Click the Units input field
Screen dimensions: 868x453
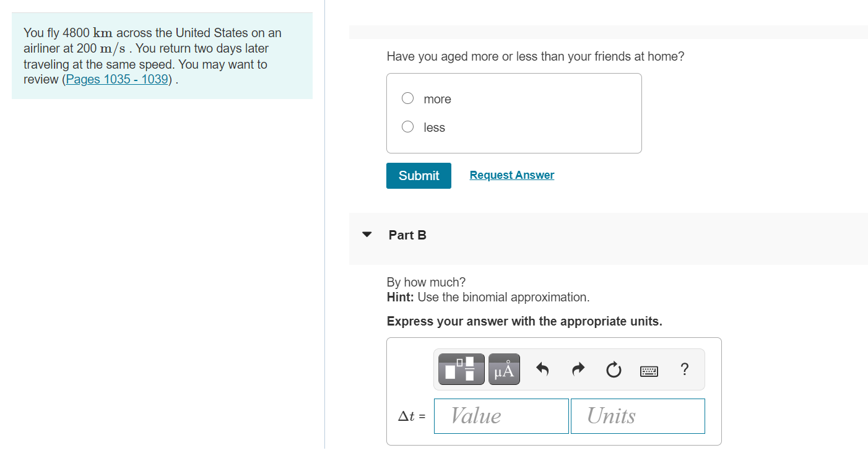pos(638,416)
